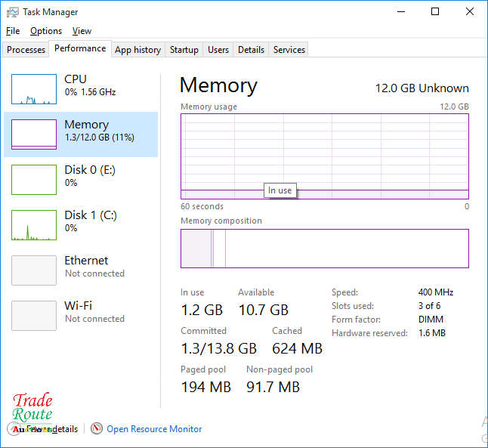Select the Disk 0 (E:) graph thumbnail
Image resolution: width=488 pixels, height=448 pixels.
pyautogui.click(x=34, y=180)
